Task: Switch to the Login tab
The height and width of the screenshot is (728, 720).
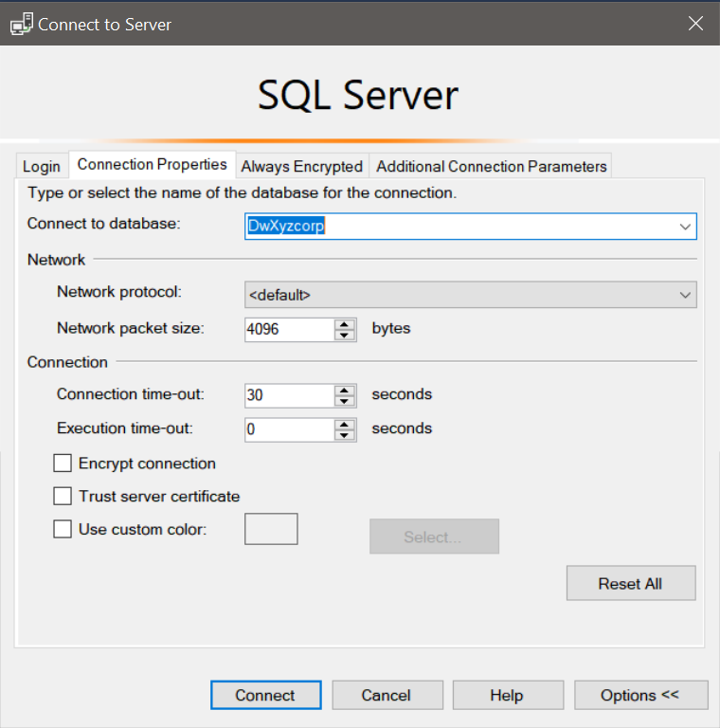Action: pyautogui.click(x=42, y=166)
